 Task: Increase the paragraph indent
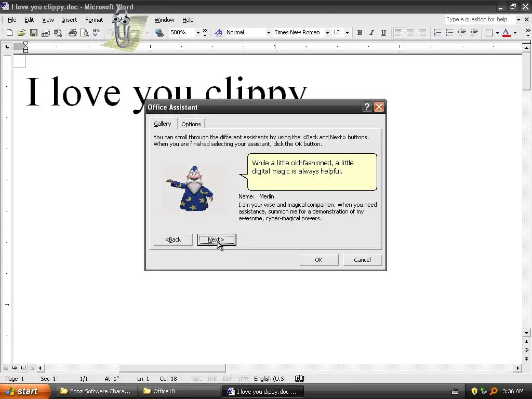coord(474,33)
